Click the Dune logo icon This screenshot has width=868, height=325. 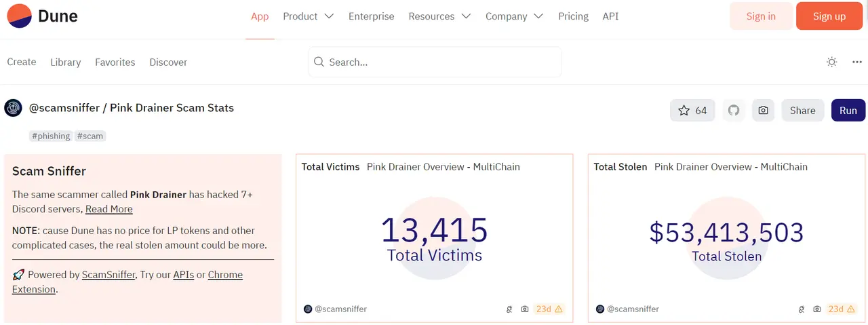20,16
